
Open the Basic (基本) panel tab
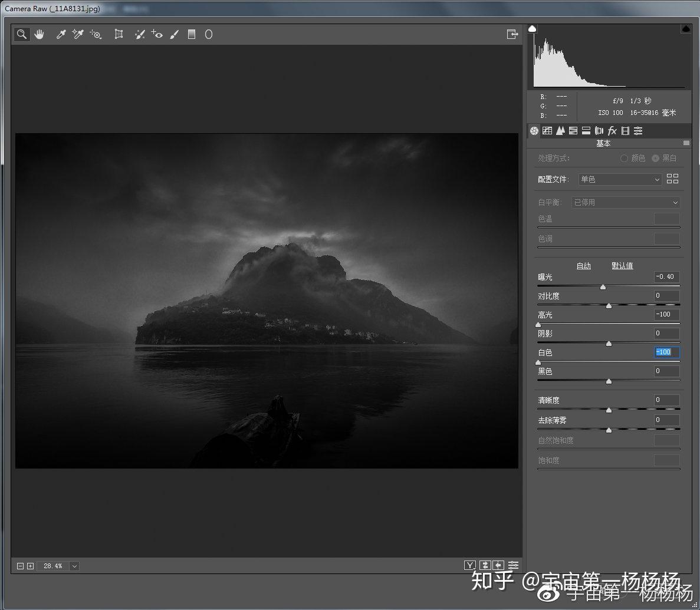534,131
